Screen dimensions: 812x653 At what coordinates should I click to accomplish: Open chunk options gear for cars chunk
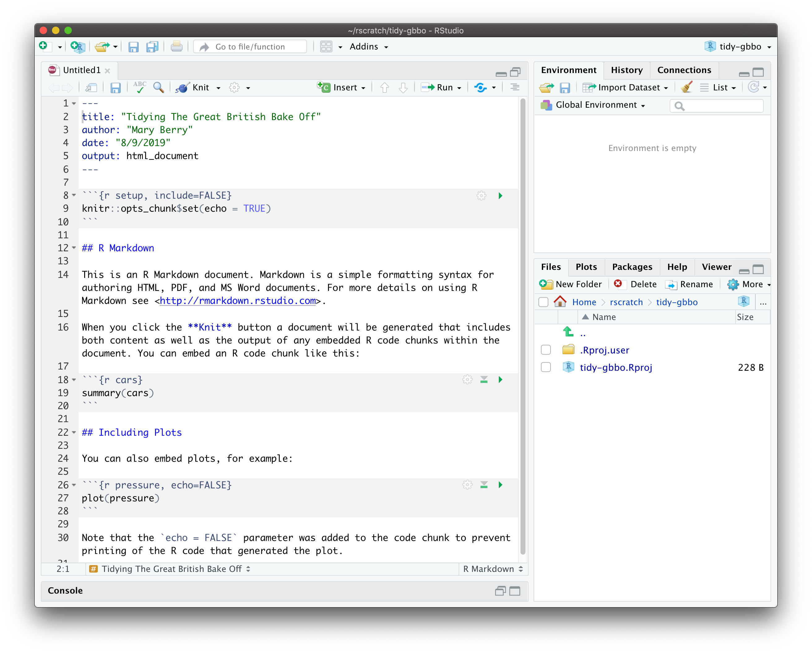click(467, 380)
